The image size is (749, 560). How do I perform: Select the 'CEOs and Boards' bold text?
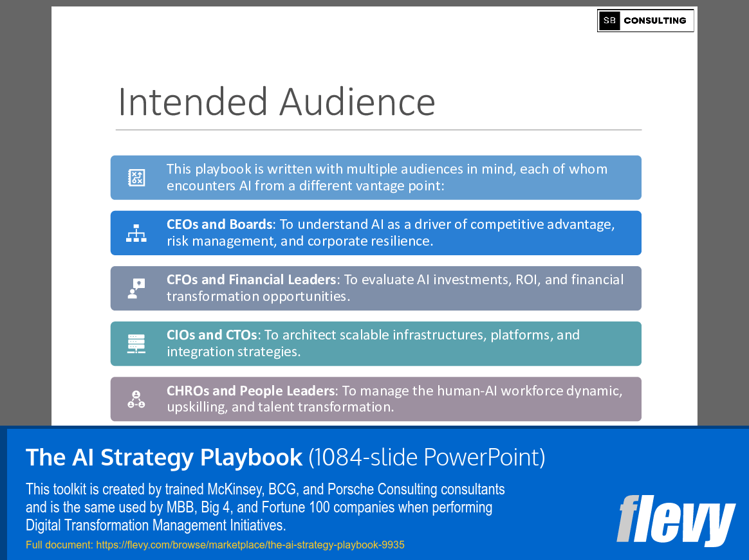pos(219,224)
